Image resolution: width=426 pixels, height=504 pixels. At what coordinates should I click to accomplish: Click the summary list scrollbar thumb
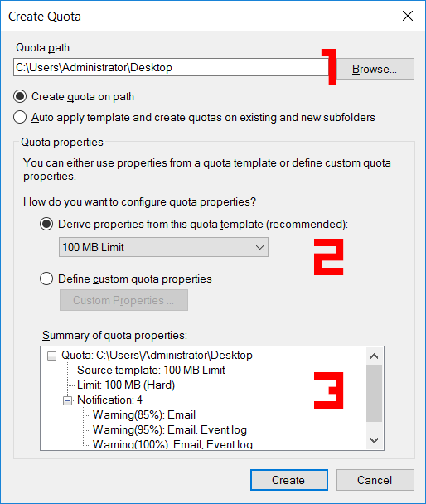(374, 393)
